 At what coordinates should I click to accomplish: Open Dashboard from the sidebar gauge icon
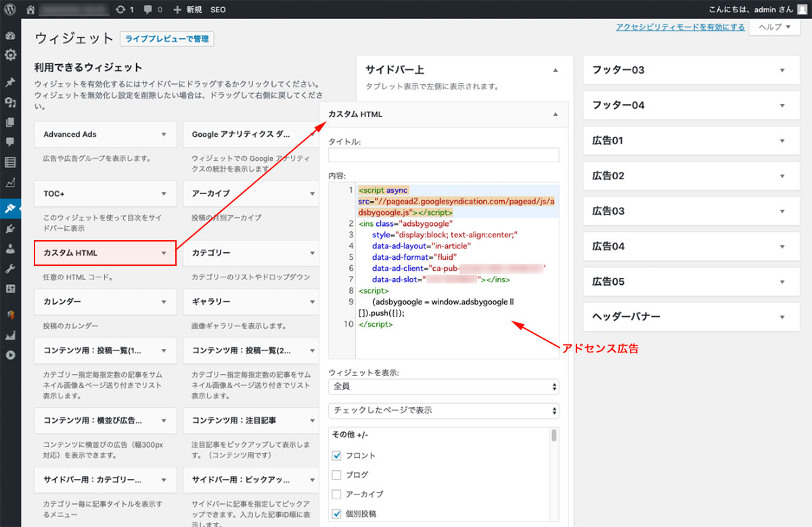(x=10, y=36)
